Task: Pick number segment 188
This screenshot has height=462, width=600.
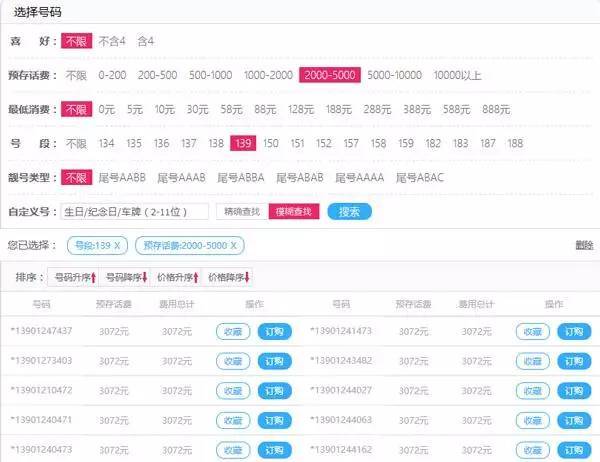Action: click(515, 144)
